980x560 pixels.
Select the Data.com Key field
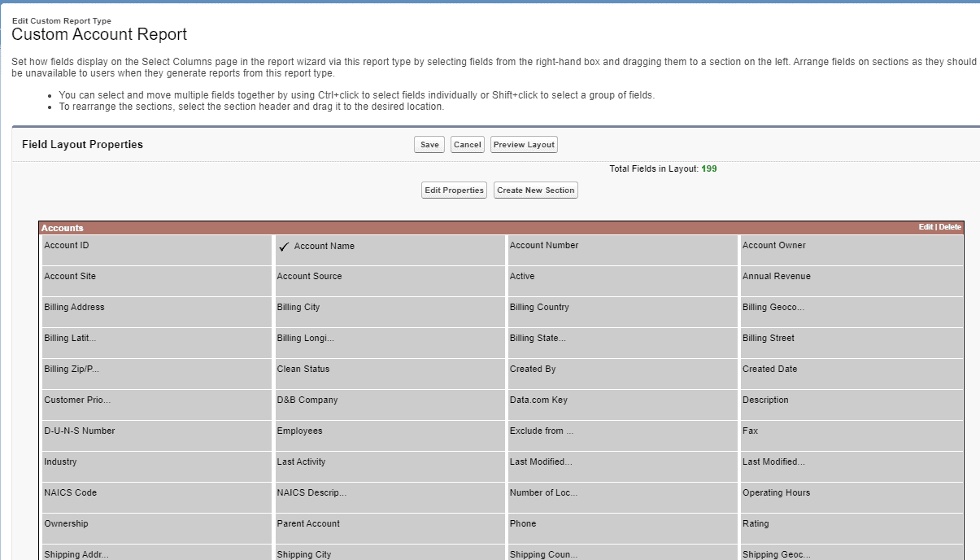(623, 405)
